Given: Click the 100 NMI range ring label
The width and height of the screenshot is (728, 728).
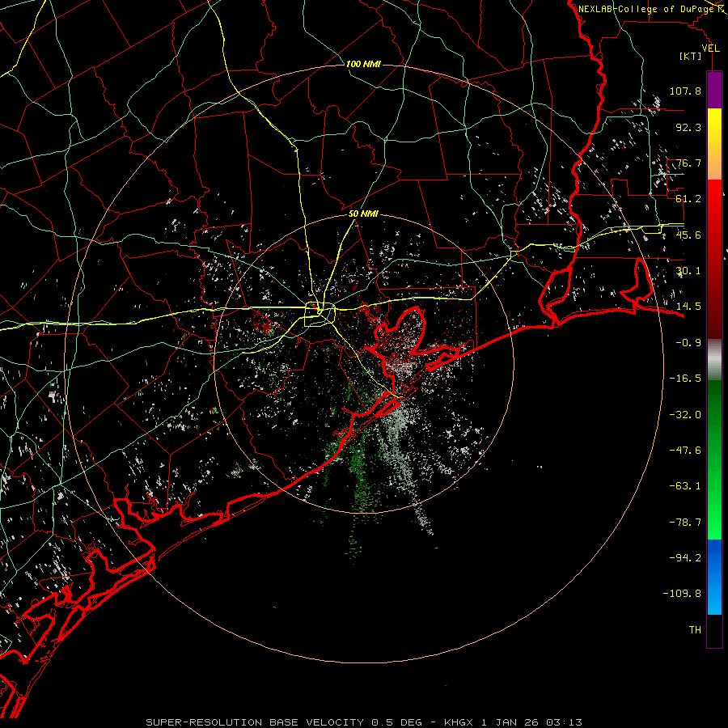Looking at the screenshot, I should [363, 64].
